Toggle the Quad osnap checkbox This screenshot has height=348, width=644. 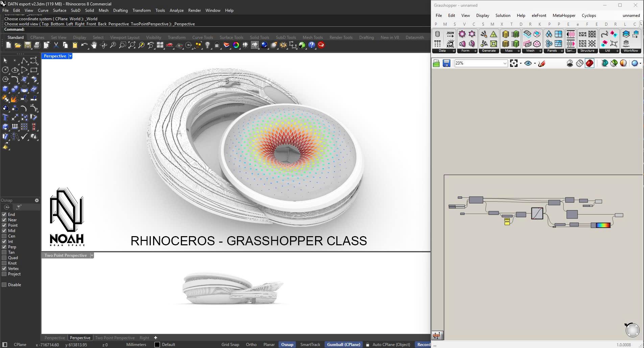tap(4, 258)
